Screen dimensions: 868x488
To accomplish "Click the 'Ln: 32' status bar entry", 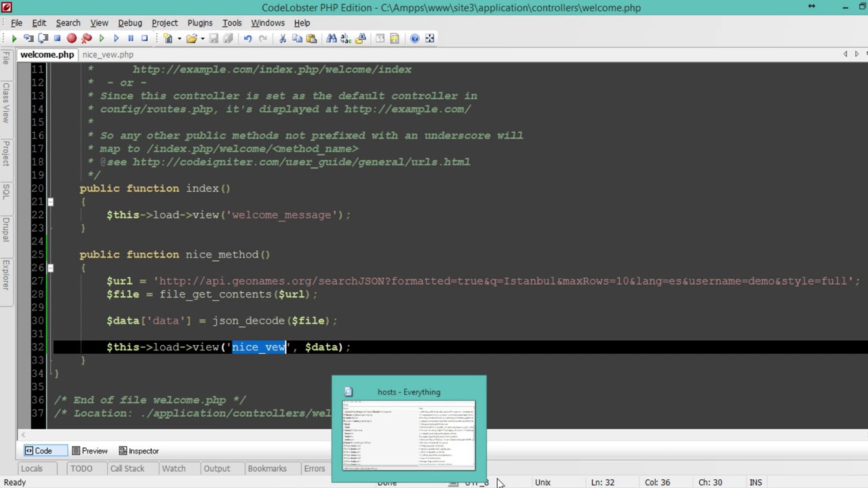I will (x=602, y=483).
